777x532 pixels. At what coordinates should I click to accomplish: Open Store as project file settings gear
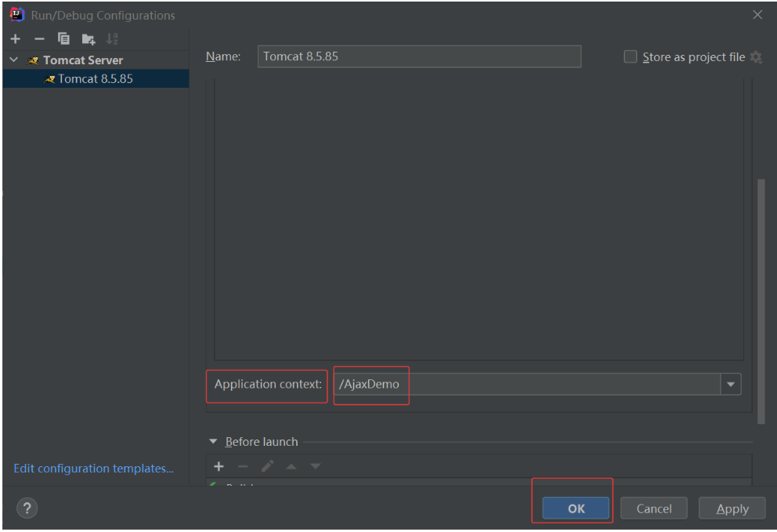[x=756, y=57]
